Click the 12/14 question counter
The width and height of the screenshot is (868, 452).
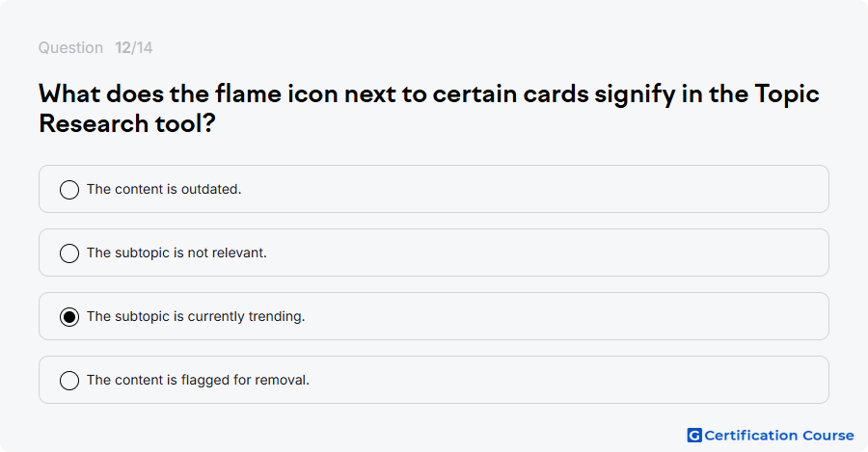pyautogui.click(x=134, y=47)
